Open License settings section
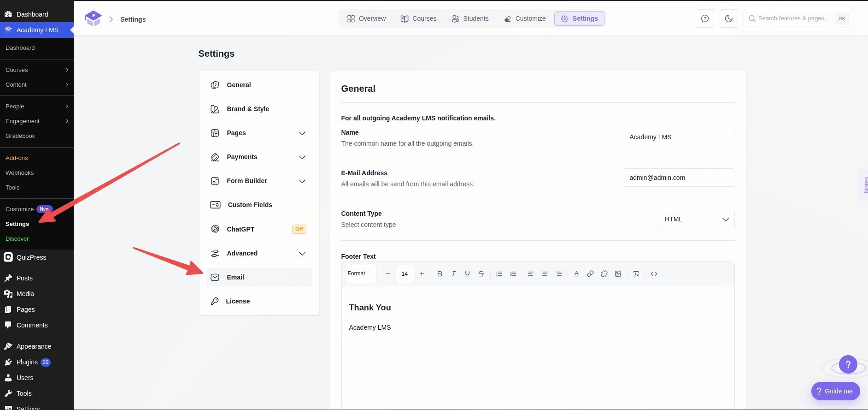Screen dimensions: 868x410 click(259, 301)
